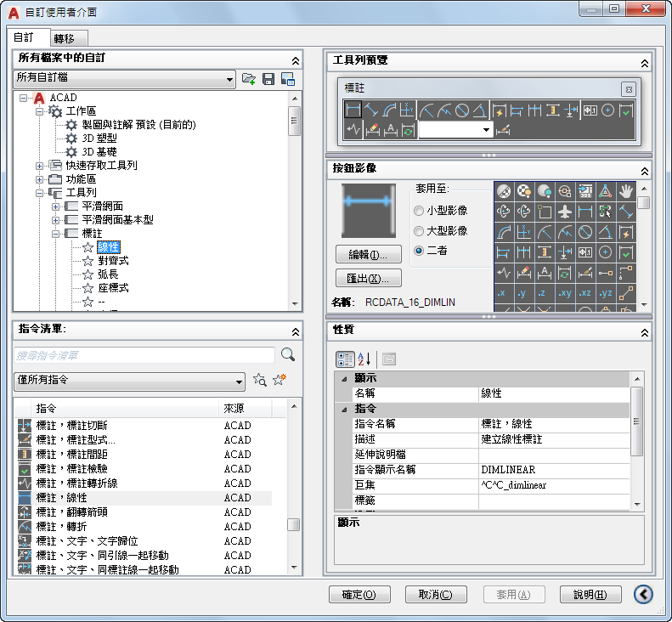The height and width of the screenshot is (622, 672).
Task: Collapse the 工具列預覽 panel chevron
Action: point(644,64)
